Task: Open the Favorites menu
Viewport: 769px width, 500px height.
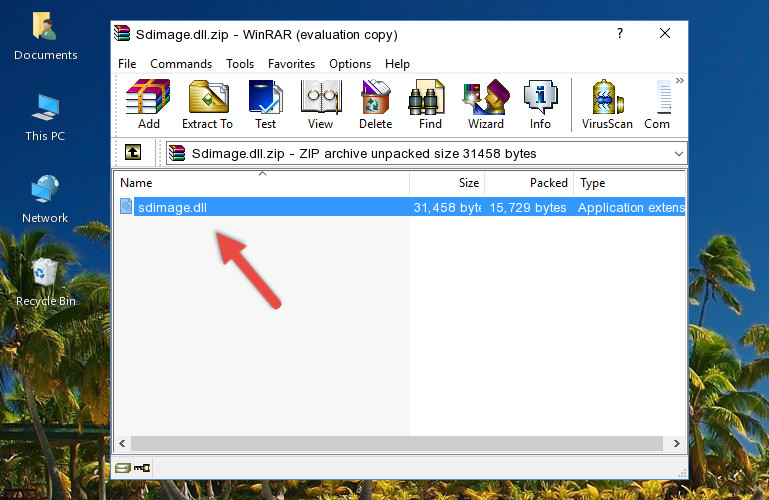Action: tap(291, 64)
